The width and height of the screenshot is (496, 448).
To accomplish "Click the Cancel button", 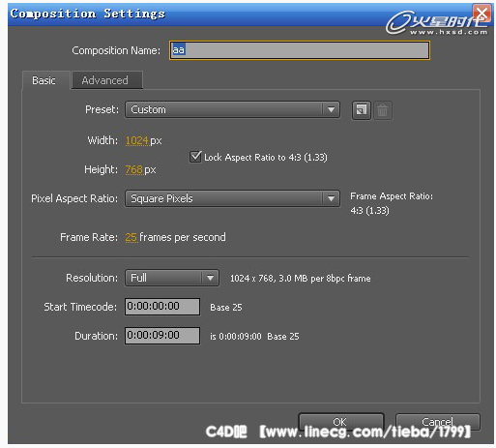I will pyautogui.click(x=438, y=422).
